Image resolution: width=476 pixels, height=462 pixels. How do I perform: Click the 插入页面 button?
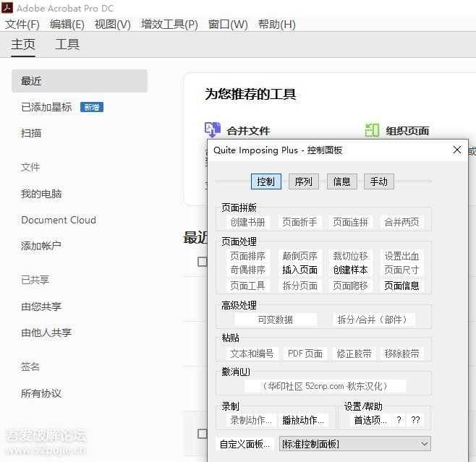coord(299,270)
